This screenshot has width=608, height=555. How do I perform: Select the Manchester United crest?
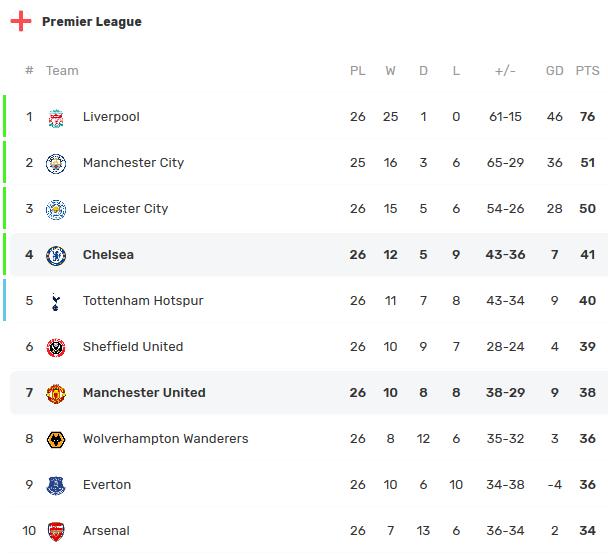coord(56,394)
